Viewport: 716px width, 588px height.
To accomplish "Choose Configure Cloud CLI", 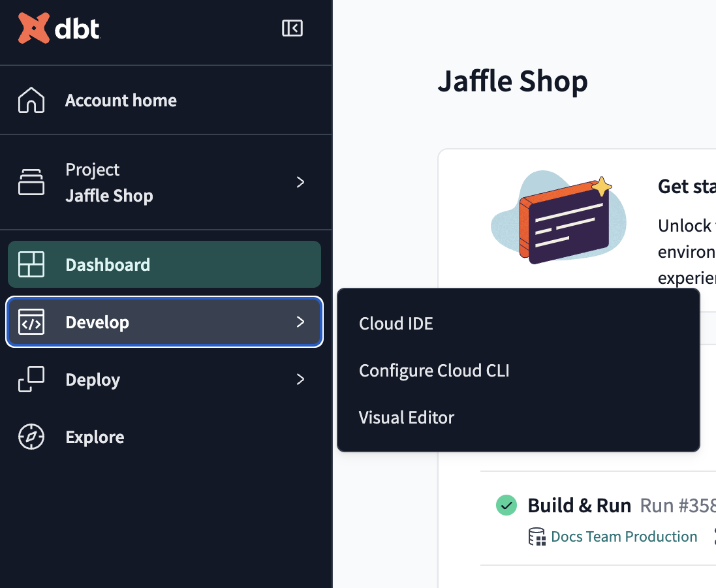I will click(434, 371).
